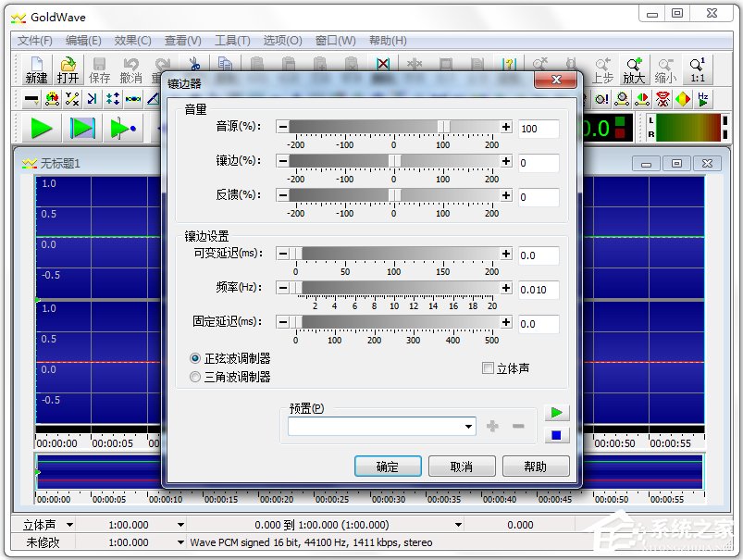743x560 pixels.
Task: Open the selection range dropdown in status bar
Action: tap(458, 525)
